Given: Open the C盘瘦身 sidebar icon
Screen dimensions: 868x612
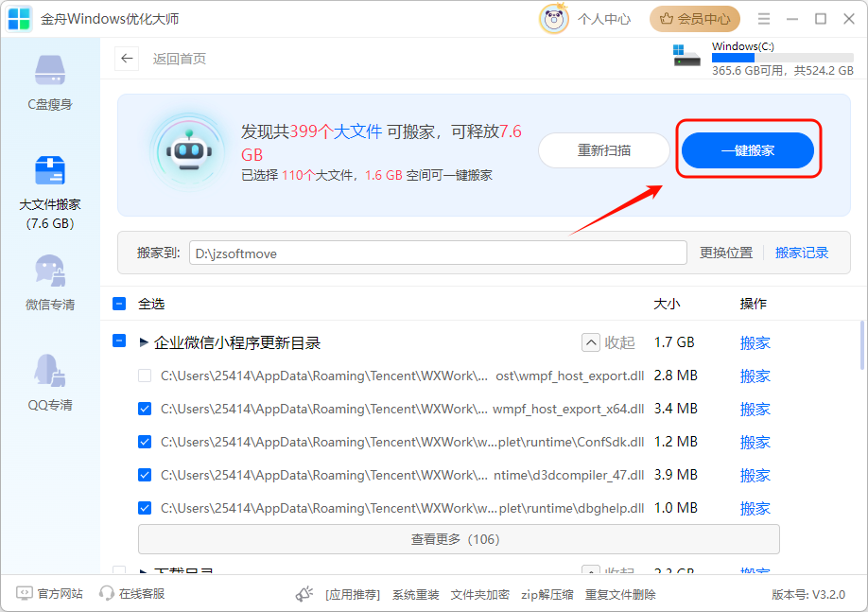Looking at the screenshot, I should pyautogui.click(x=50, y=70).
